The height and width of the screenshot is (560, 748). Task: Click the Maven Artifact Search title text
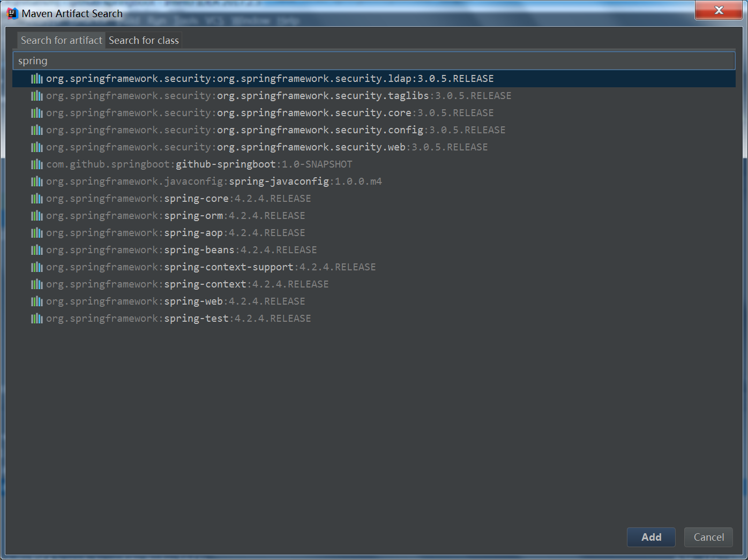(72, 14)
